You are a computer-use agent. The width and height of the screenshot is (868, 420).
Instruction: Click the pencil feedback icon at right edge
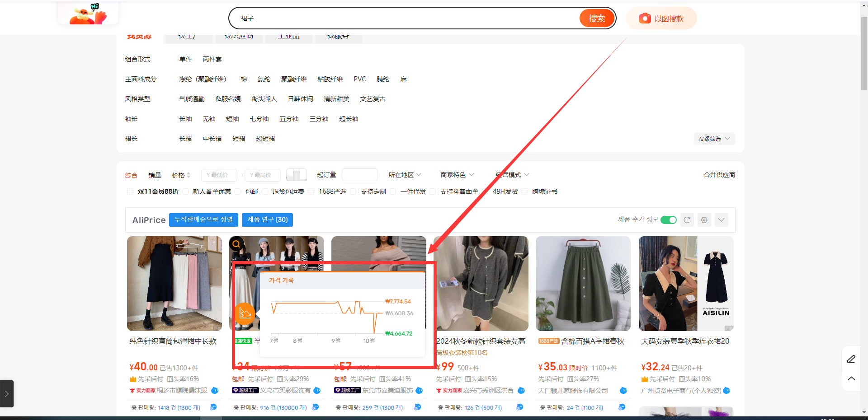[851, 359]
